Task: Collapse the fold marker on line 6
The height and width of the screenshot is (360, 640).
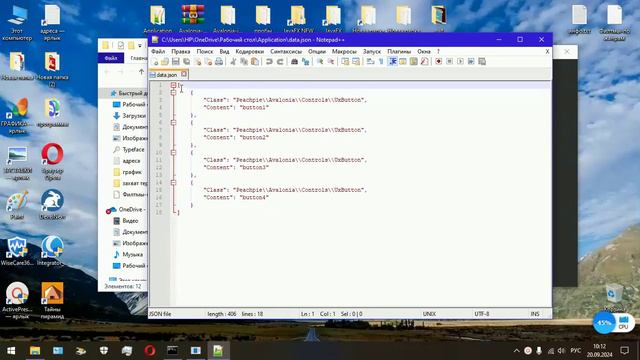Action: (173, 122)
